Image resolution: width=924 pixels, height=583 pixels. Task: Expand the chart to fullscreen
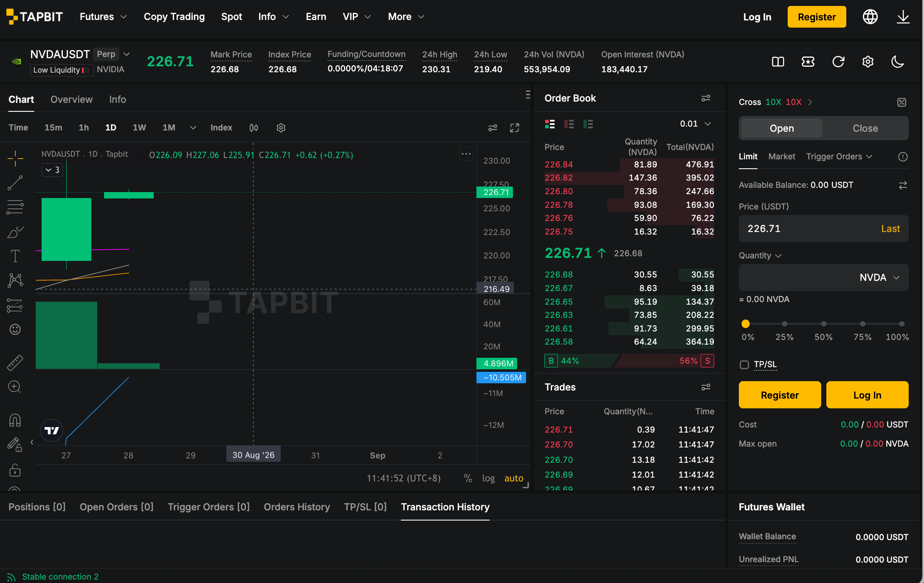tap(515, 128)
